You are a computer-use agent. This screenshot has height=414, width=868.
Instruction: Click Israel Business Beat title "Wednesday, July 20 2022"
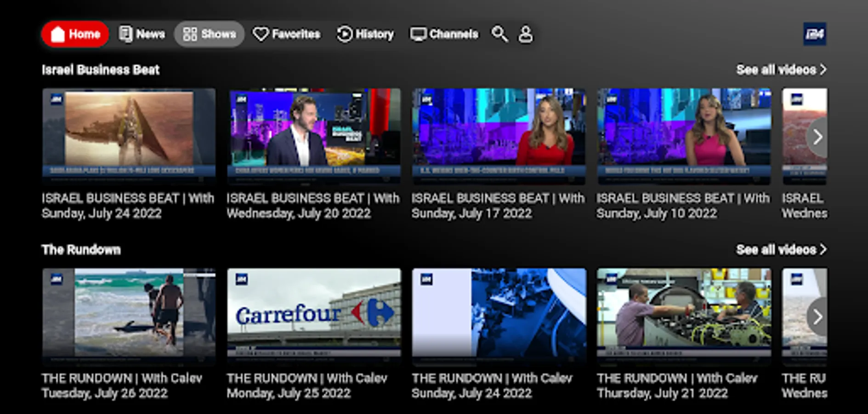click(x=299, y=213)
